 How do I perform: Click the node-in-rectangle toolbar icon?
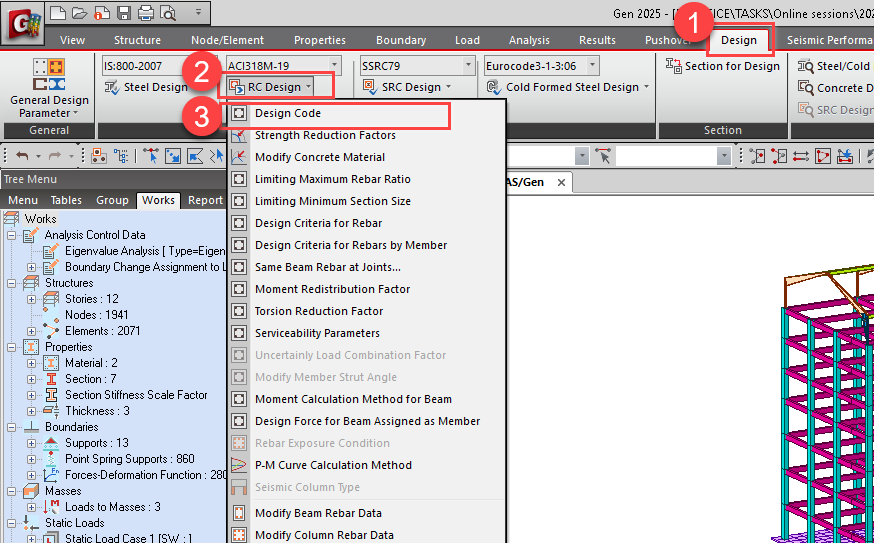click(x=757, y=156)
